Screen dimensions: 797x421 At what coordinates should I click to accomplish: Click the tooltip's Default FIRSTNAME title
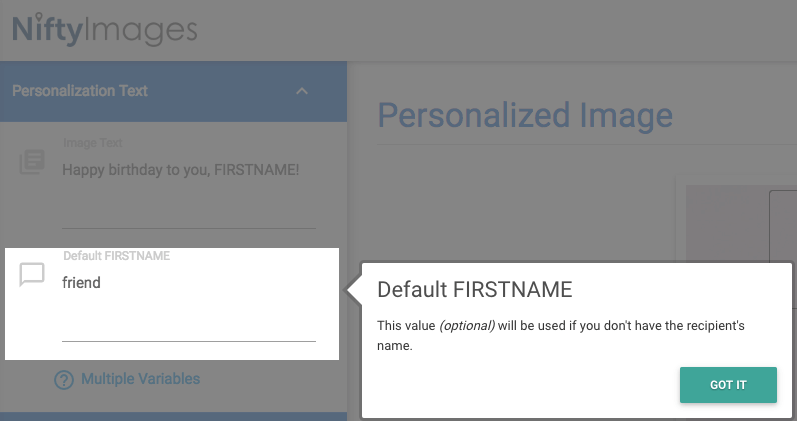tap(474, 290)
